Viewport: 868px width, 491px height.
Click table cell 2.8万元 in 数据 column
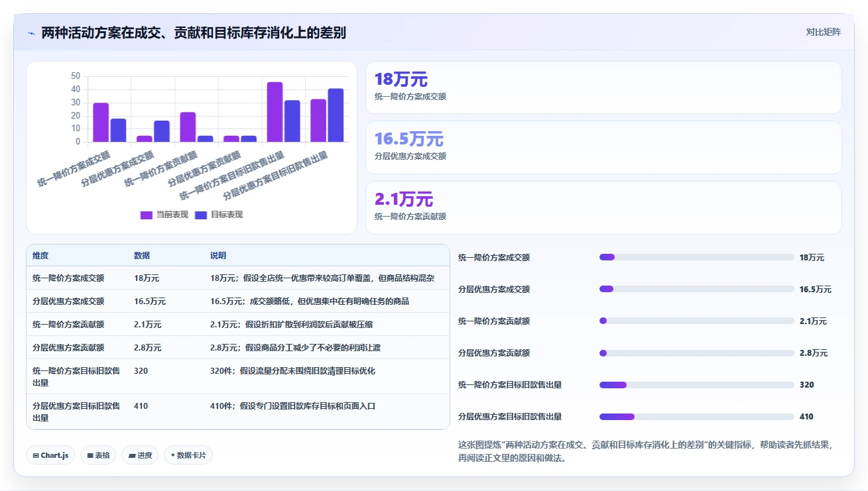(148, 348)
